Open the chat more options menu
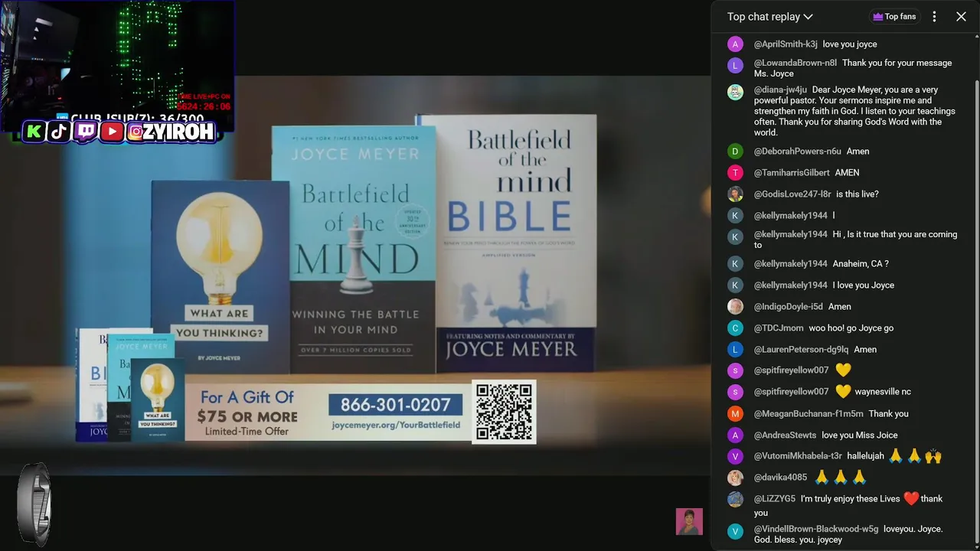980x551 pixels. click(x=934, y=17)
